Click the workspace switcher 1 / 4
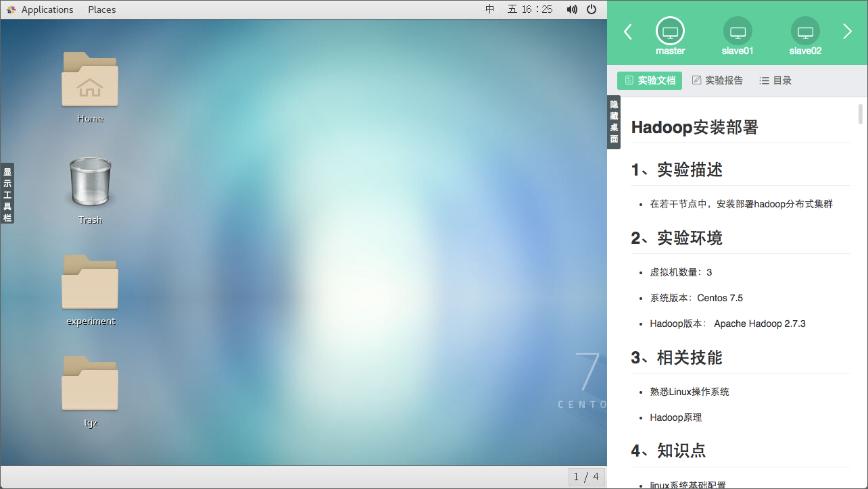 click(586, 477)
